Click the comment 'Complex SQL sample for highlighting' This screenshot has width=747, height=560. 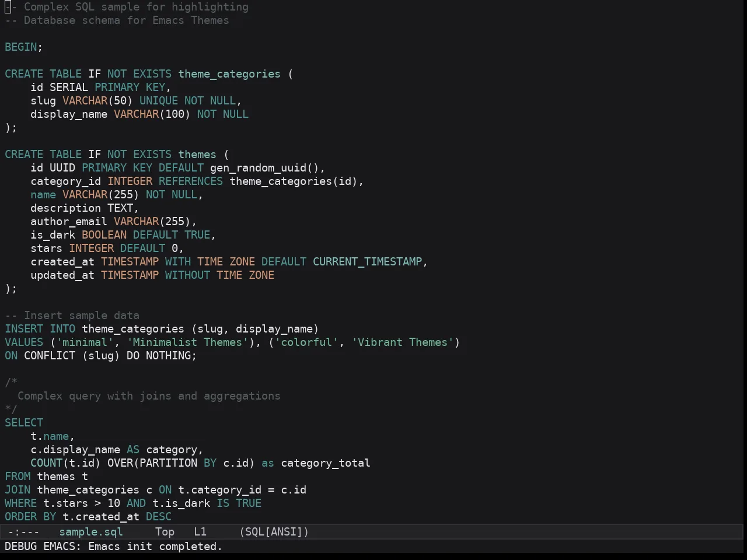(136, 7)
